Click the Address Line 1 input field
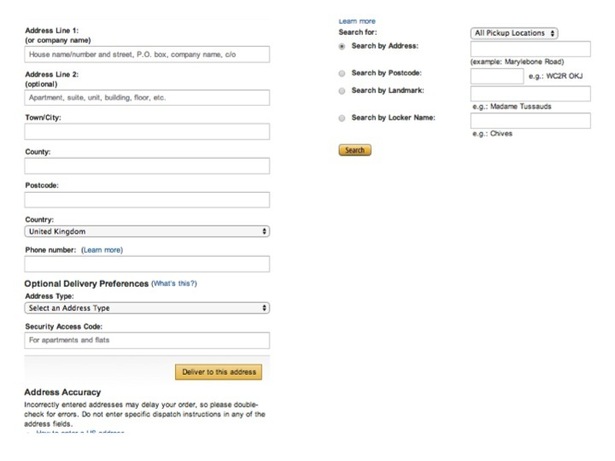 tap(147, 55)
